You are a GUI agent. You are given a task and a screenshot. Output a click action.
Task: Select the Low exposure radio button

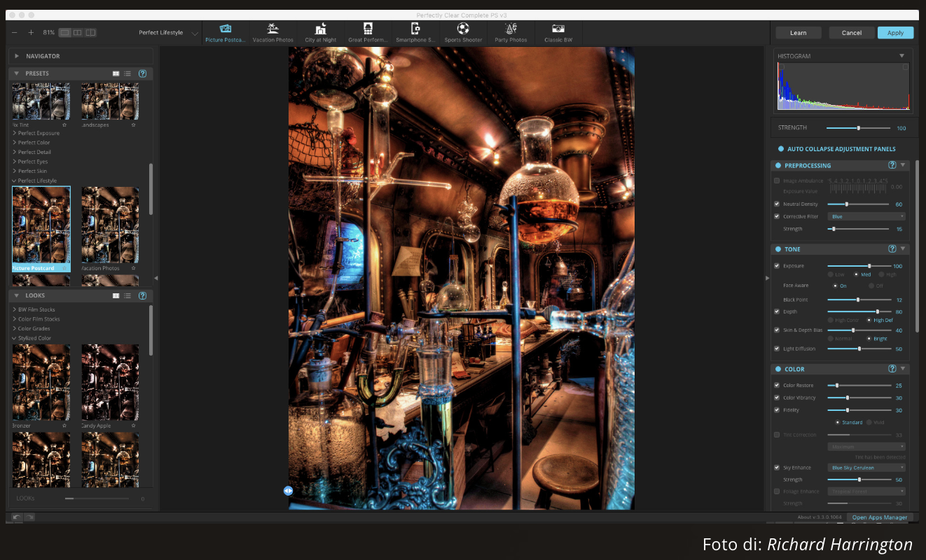pyautogui.click(x=831, y=274)
